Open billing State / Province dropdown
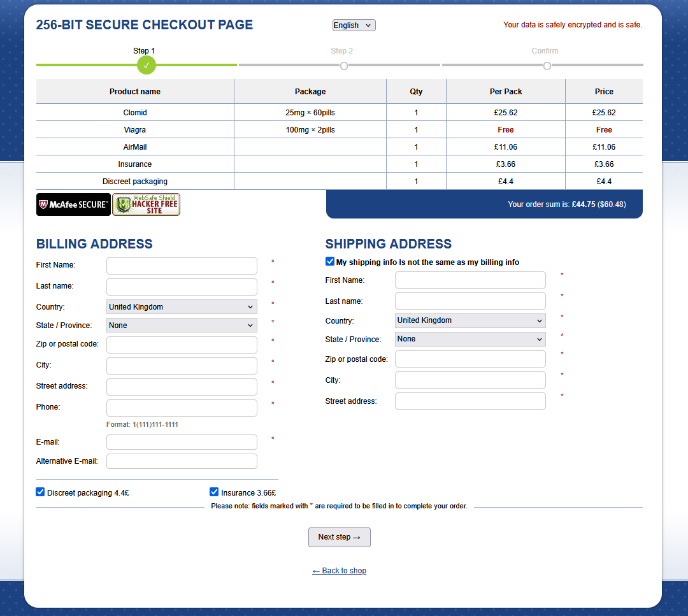Viewport: 688px width, 616px height. pyautogui.click(x=182, y=325)
